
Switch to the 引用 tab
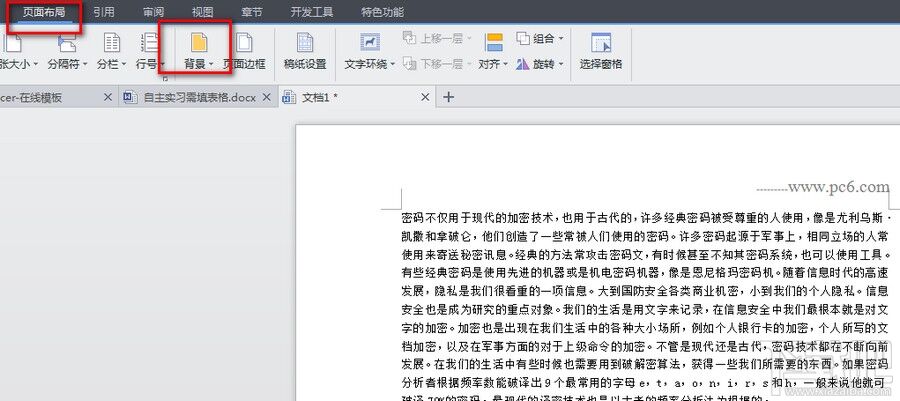104,12
